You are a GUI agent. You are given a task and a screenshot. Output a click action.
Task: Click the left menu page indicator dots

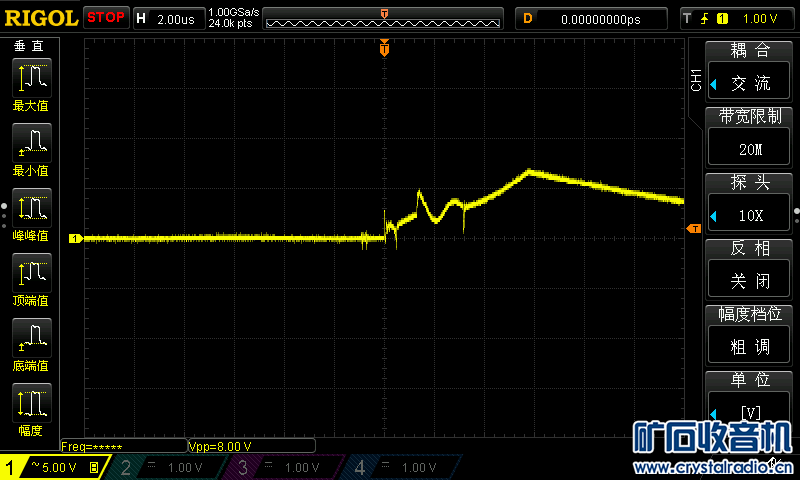pos(4,215)
